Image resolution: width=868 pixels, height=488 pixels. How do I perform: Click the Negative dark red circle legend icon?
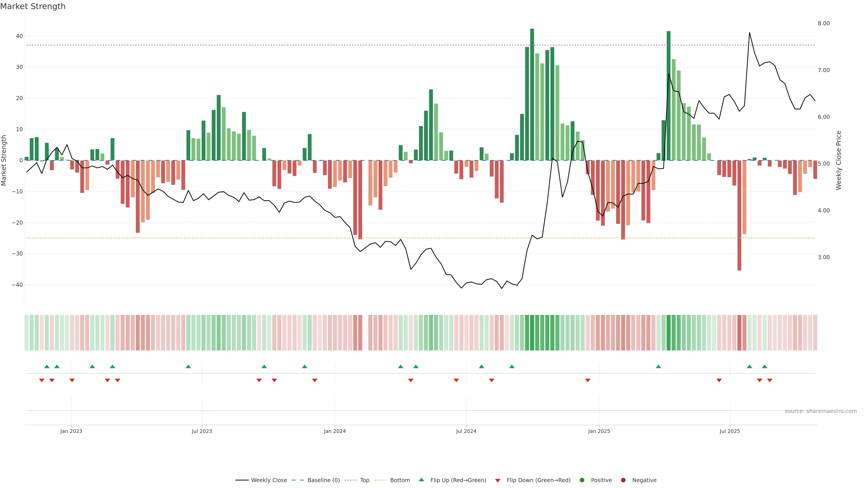(623, 480)
